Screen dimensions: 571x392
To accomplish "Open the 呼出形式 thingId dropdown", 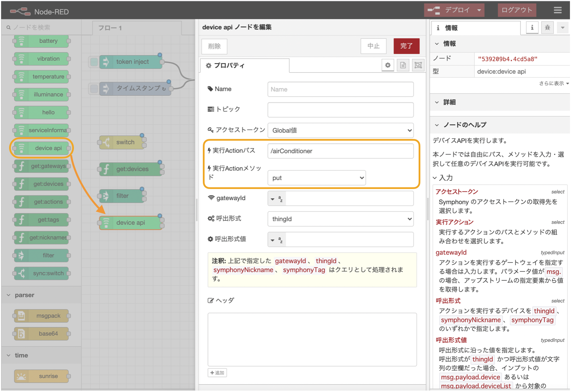I will [x=340, y=219].
